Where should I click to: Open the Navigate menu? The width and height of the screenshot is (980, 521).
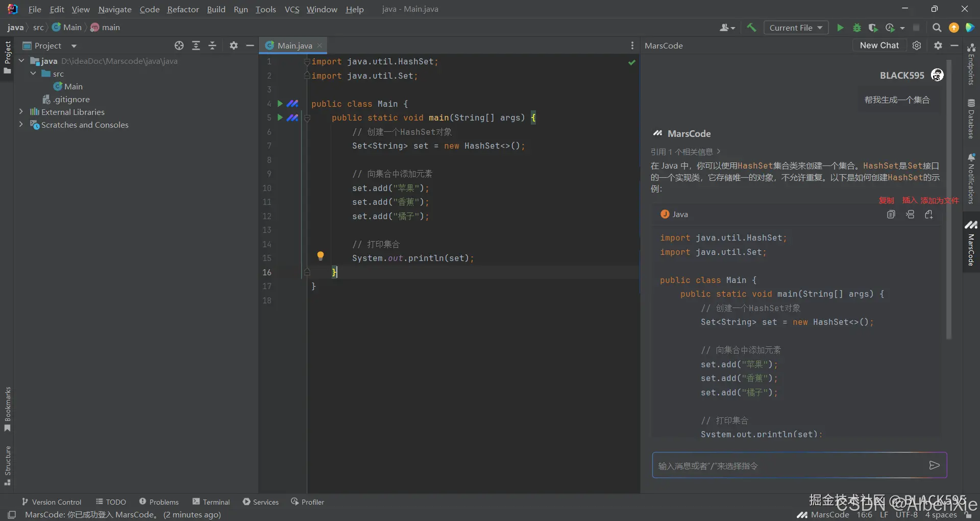[115, 9]
